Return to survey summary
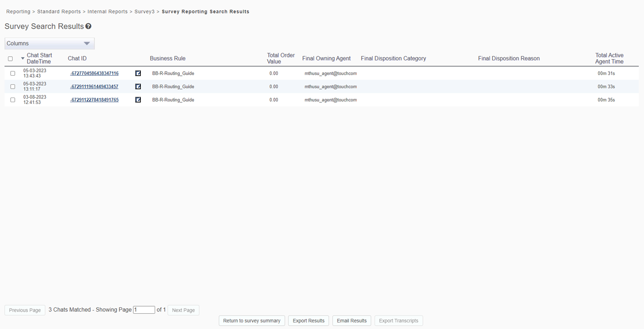Image resolution: width=644 pixels, height=329 pixels. pos(252,321)
